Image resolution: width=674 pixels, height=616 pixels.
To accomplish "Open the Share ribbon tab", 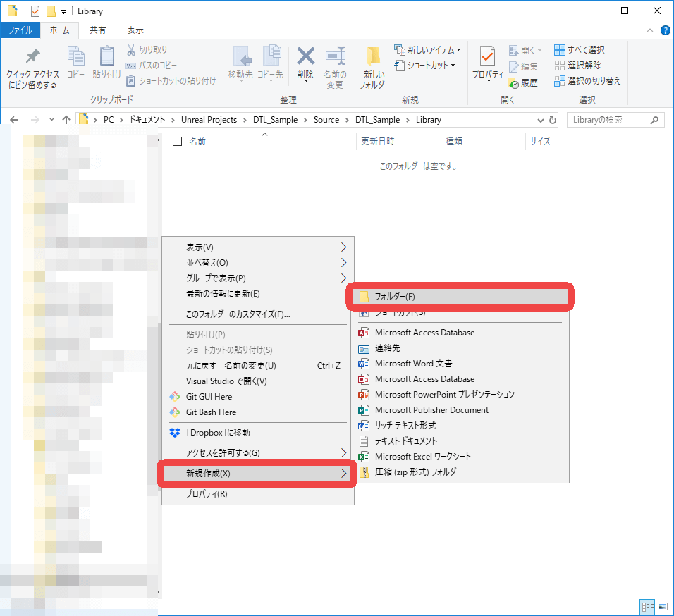I will pyautogui.click(x=98, y=30).
